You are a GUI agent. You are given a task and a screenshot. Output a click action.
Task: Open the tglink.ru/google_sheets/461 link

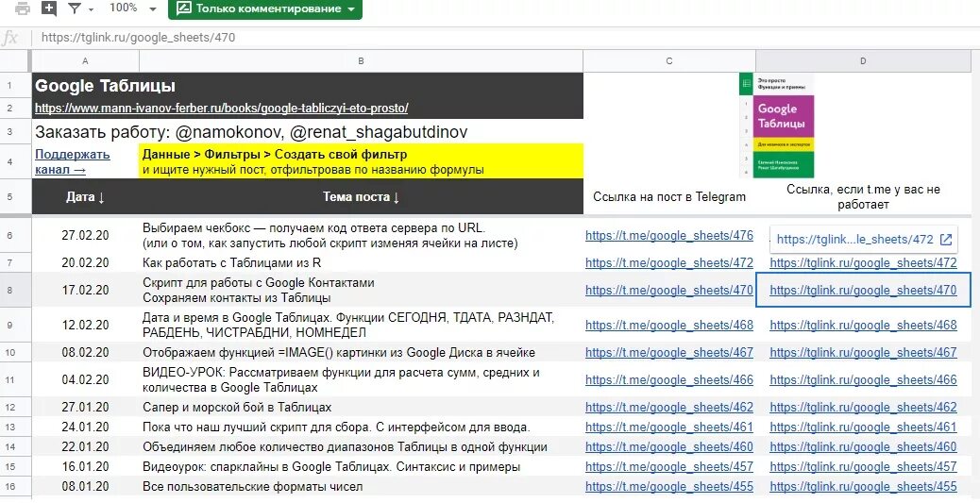[x=863, y=428]
